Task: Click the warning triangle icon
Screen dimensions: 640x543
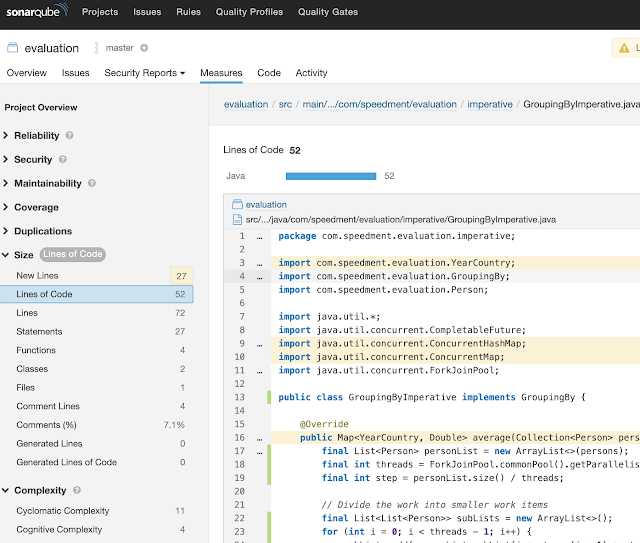Action: click(624, 48)
